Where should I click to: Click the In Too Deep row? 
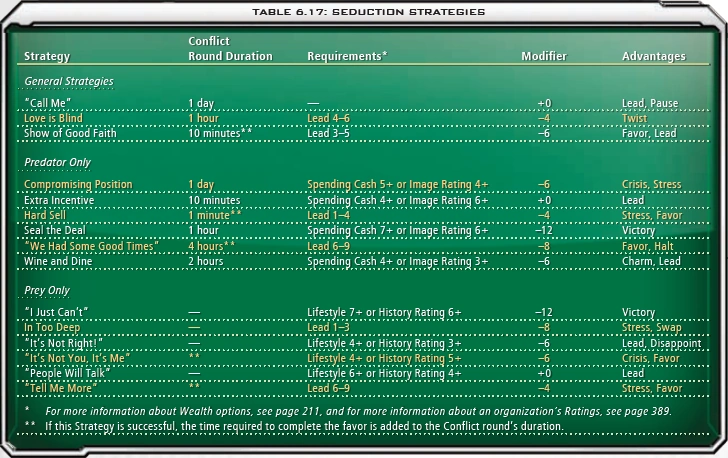pyautogui.click(x=364, y=327)
